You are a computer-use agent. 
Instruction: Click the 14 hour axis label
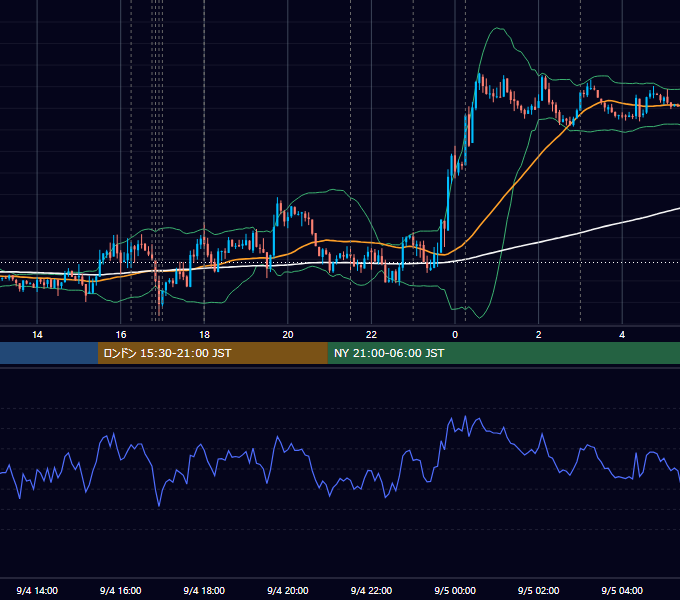tap(37, 335)
